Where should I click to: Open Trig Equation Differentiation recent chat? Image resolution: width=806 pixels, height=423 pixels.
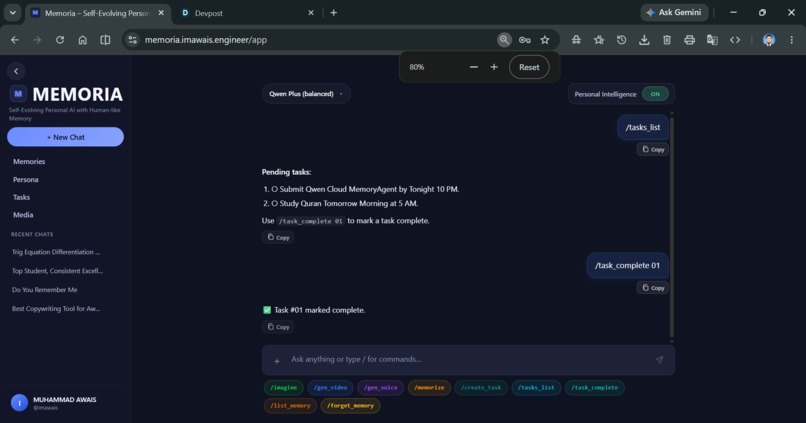click(x=56, y=252)
